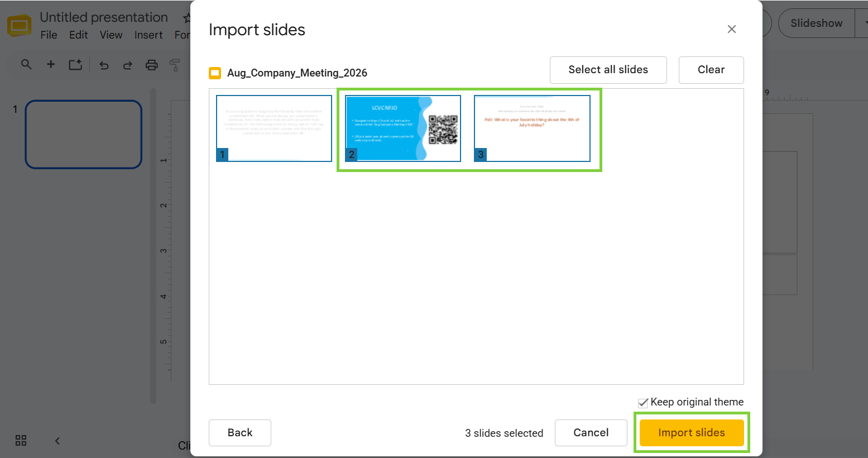
Task: Add a new slide with plus icon
Action: [x=51, y=64]
